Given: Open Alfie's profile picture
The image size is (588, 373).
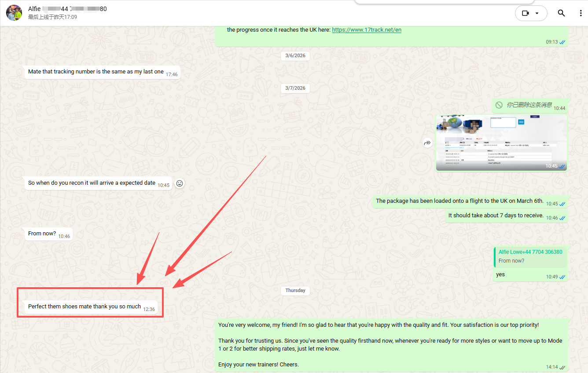Looking at the screenshot, I should [x=14, y=13].
